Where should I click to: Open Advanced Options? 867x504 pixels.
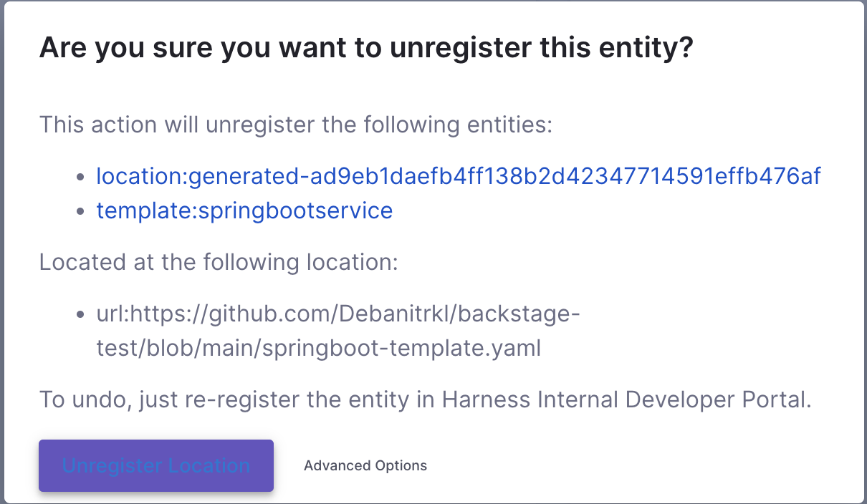365,465
